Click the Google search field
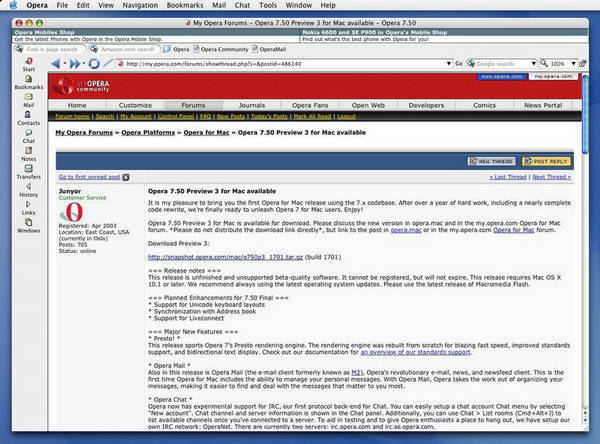Image resolution: width=600 pixels, height=444 pixels. [x=502, y=64]
